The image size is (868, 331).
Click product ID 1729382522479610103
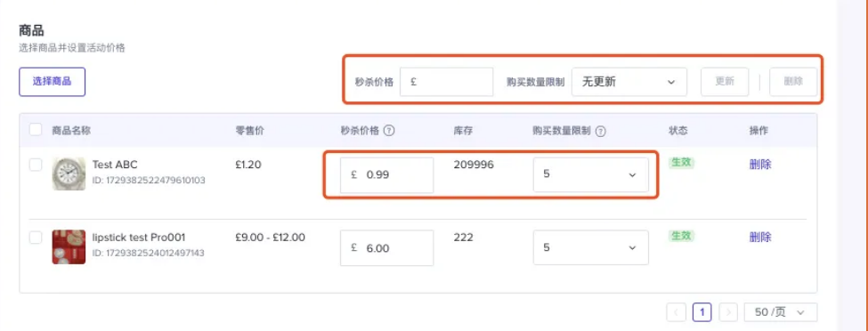149,181
